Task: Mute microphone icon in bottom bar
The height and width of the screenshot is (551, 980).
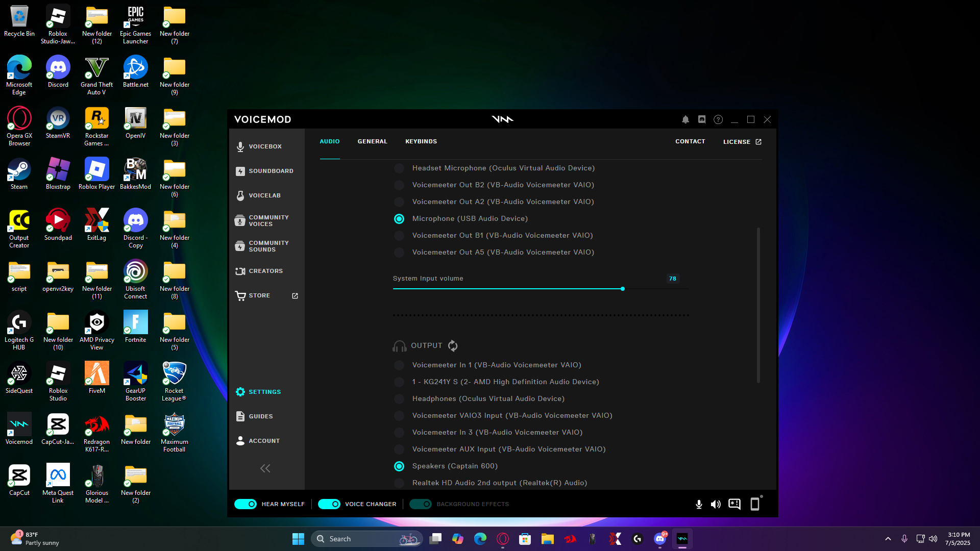Action: pos(699,504)
